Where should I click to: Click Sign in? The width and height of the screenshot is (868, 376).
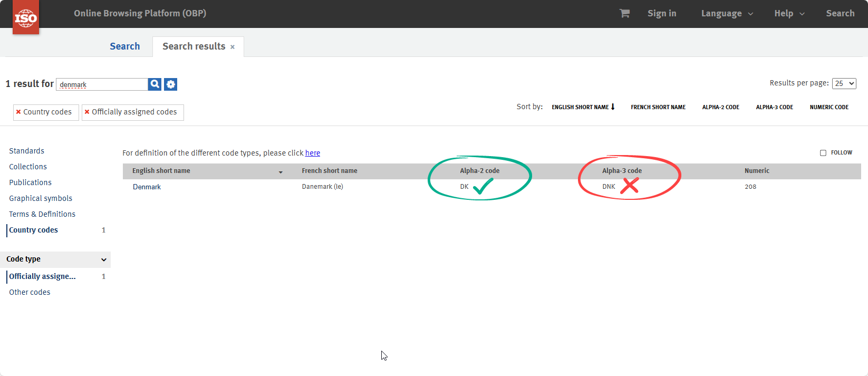662,14
